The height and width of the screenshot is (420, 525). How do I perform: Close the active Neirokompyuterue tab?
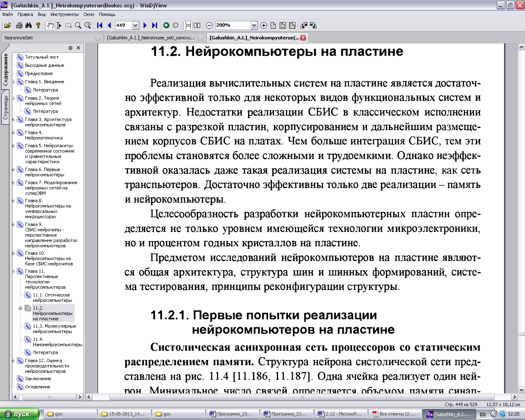pos(303,38)
